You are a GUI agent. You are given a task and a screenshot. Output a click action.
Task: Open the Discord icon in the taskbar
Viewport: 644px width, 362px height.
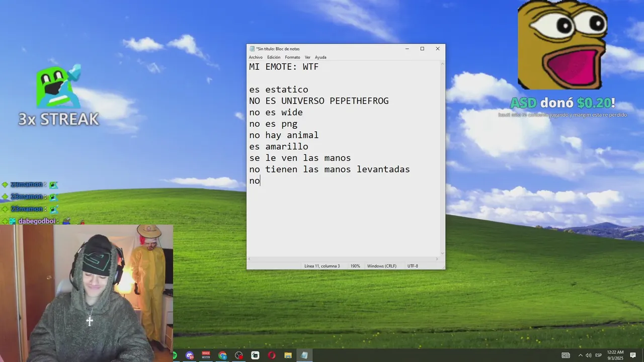point(190,355)
